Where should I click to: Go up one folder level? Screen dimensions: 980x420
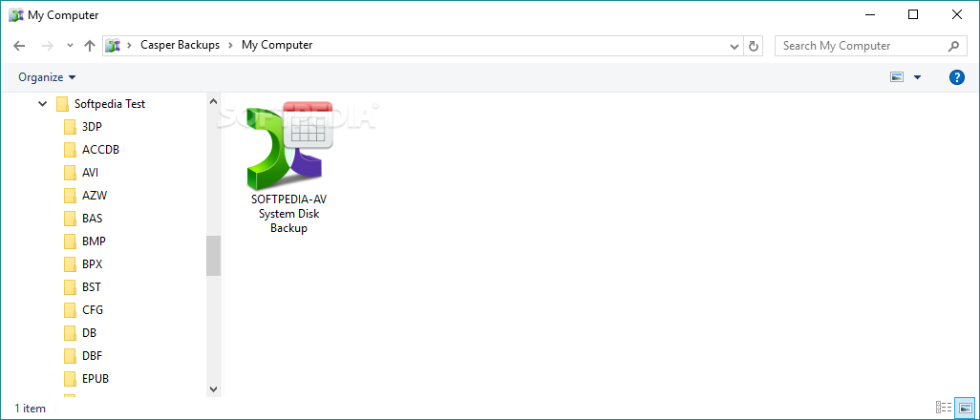90,46
